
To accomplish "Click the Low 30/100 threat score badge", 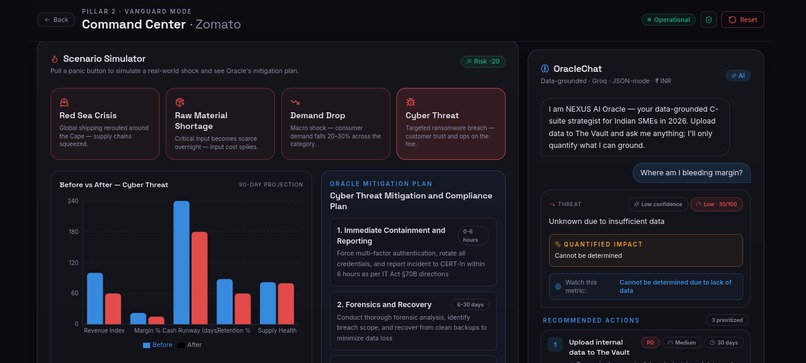I will click(x=716, y=204).
